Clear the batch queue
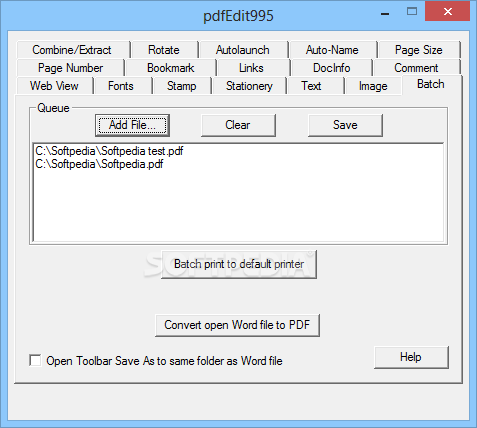477x428 pixels. [x=238, y=125]
